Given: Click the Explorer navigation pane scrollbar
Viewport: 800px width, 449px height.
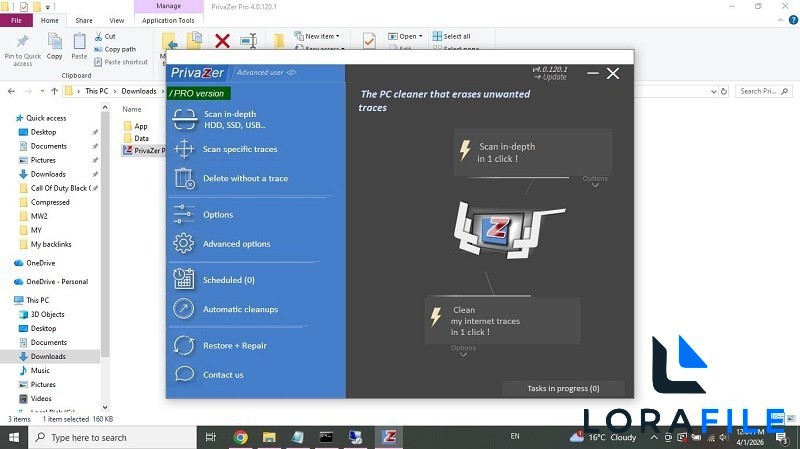Looking at the screenshot, I should (x=105, y=235).
